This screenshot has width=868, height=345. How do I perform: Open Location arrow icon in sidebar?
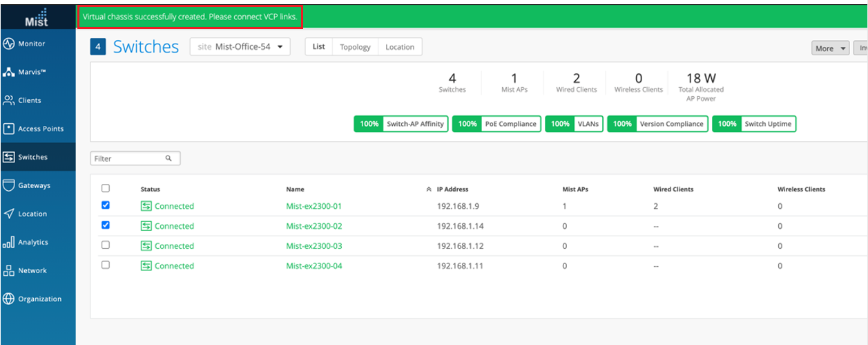click(x=9, y=214)
